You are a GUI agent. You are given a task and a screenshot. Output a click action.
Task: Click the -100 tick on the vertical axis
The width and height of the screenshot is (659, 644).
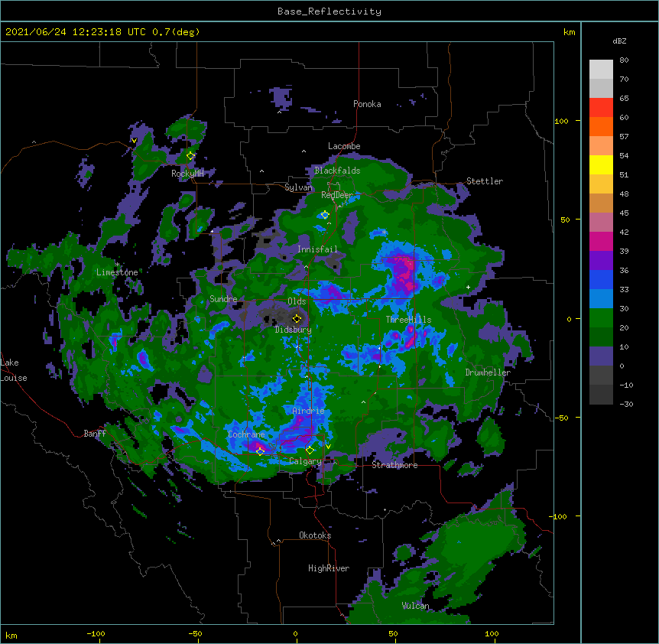coord(558,516)
